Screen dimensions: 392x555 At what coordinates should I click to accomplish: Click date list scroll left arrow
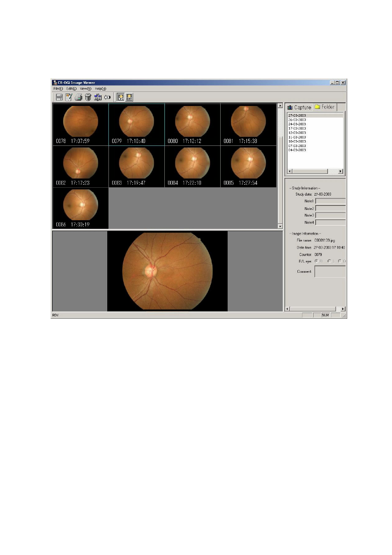coord(289,171)
